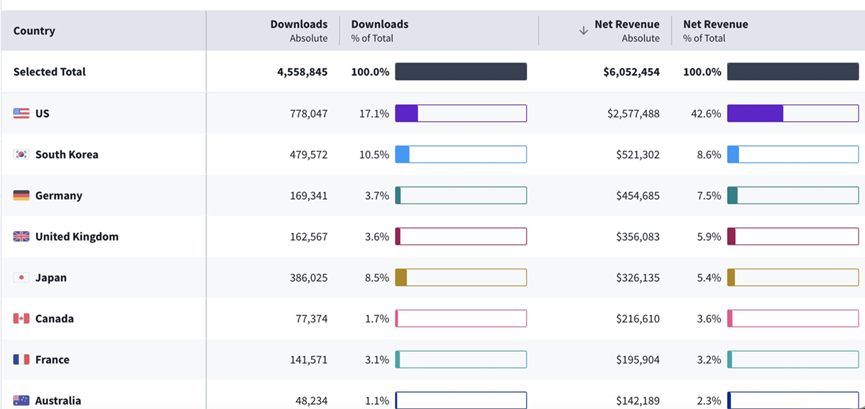Image resolution: width=865 pixels, height=409 pixels.
Task: Click the Australia flag icon
Action: (21, 401)
